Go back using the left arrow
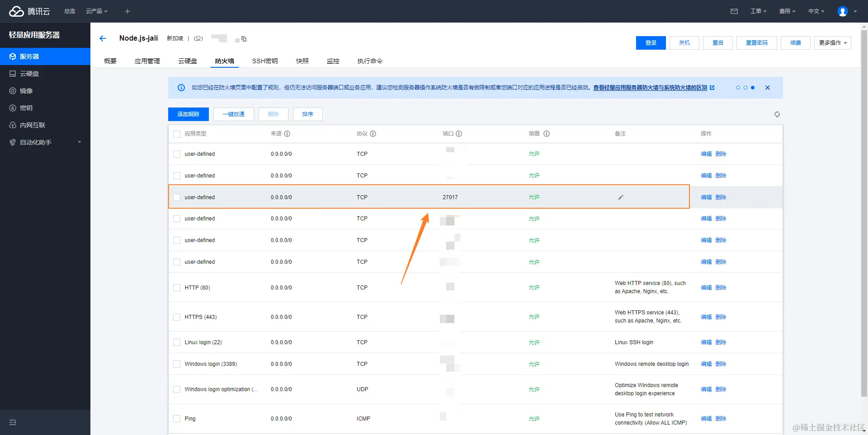This screenshot has width=868, height=435. (x=103, y=38)
